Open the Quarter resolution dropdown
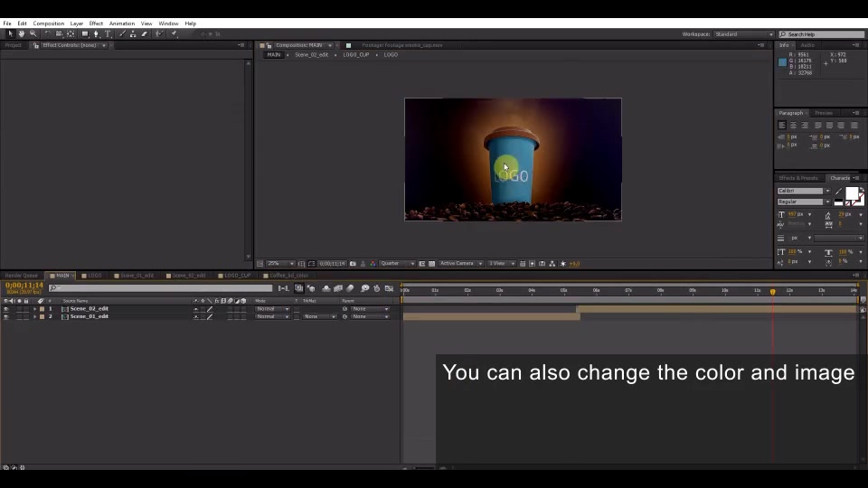The image size is (868, 488). coord(397,264)
